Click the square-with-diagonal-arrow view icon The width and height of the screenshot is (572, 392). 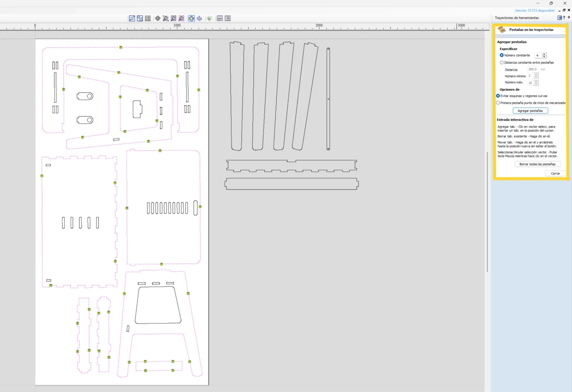point(132,19)
